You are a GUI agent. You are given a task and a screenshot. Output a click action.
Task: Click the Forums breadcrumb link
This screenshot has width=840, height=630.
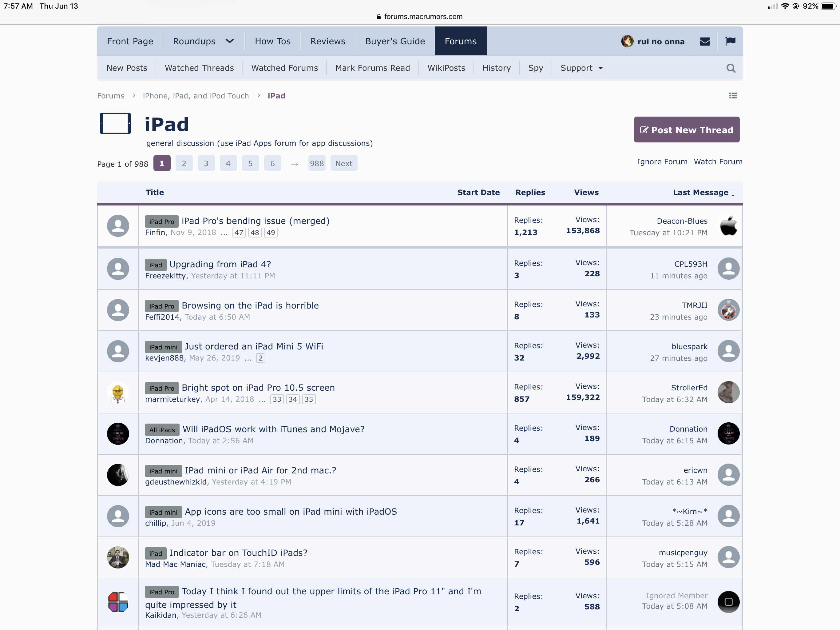click(x=111, y=96)
